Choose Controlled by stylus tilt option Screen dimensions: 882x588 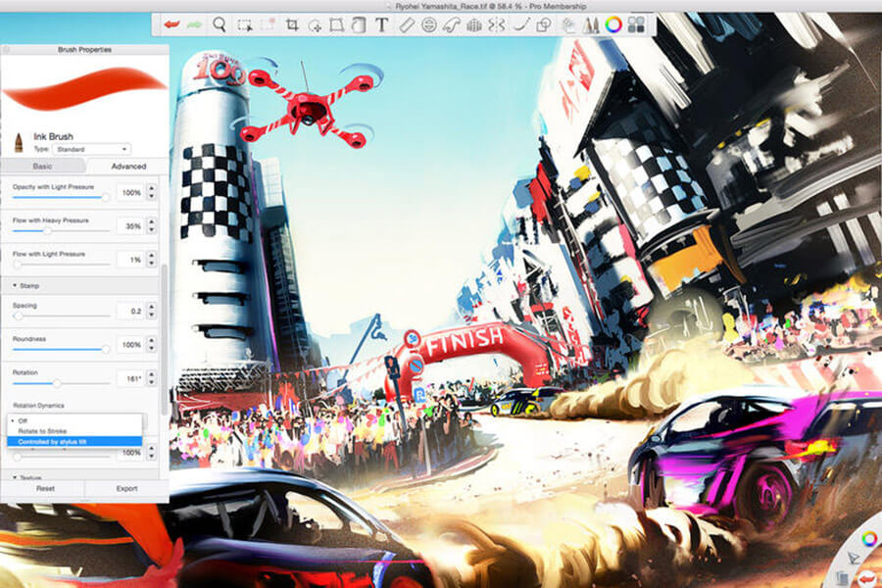tap(74, 442)
